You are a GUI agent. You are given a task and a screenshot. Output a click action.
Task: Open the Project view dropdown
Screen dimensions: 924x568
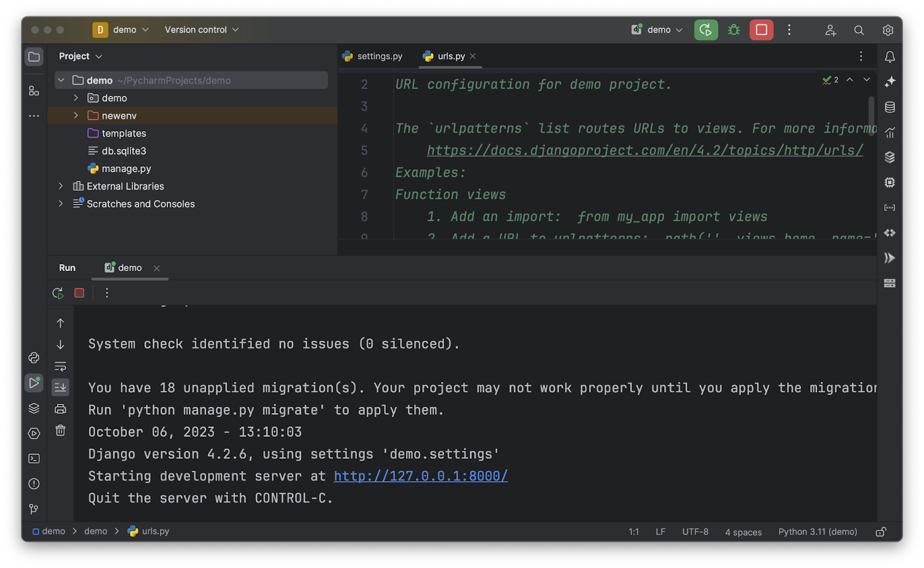pyautogui.click(x=80, y=56)
